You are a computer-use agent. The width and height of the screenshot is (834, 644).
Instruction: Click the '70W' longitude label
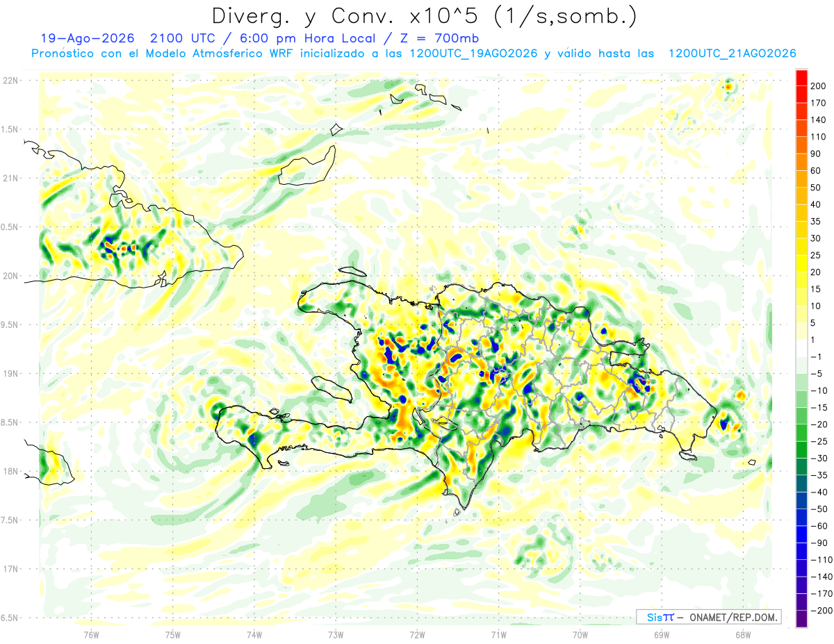pos(580,634)
